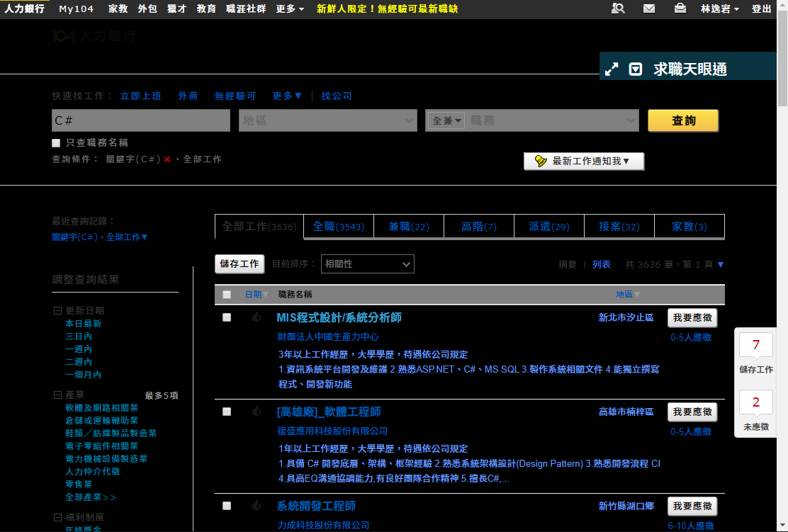
Task: Click the thumbs-up icon beside [高雄廠]_軟體工程師
Action: 257,412
